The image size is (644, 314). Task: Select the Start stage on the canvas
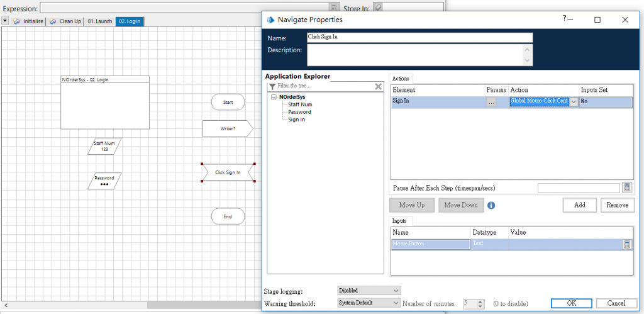tap(228, 102)
